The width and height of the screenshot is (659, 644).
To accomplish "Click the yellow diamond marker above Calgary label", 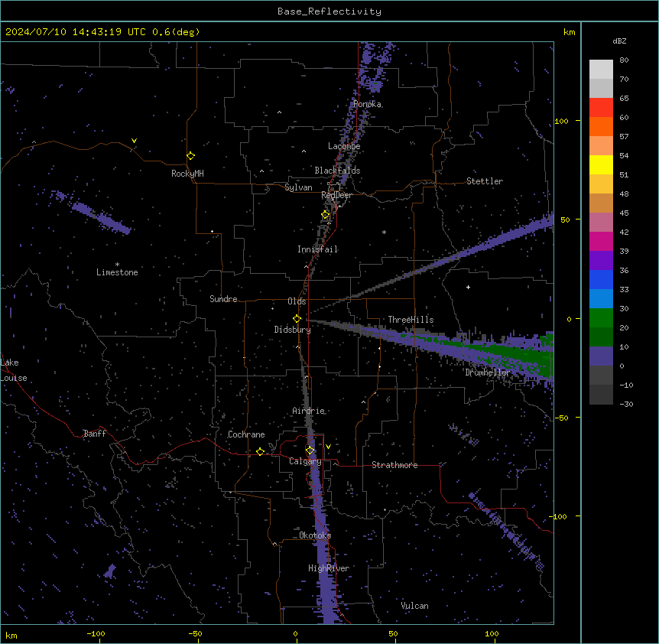I will (310, 450).
